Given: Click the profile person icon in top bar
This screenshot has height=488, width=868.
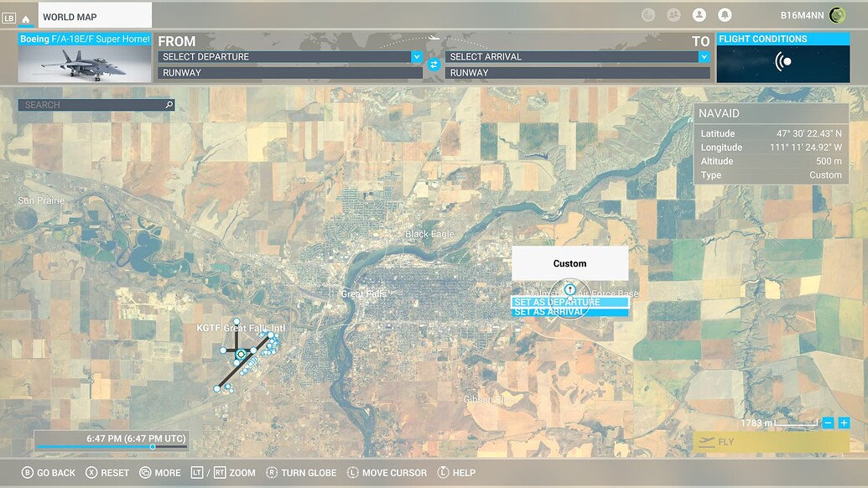Looking at the screenshot, I should [700, 14].
